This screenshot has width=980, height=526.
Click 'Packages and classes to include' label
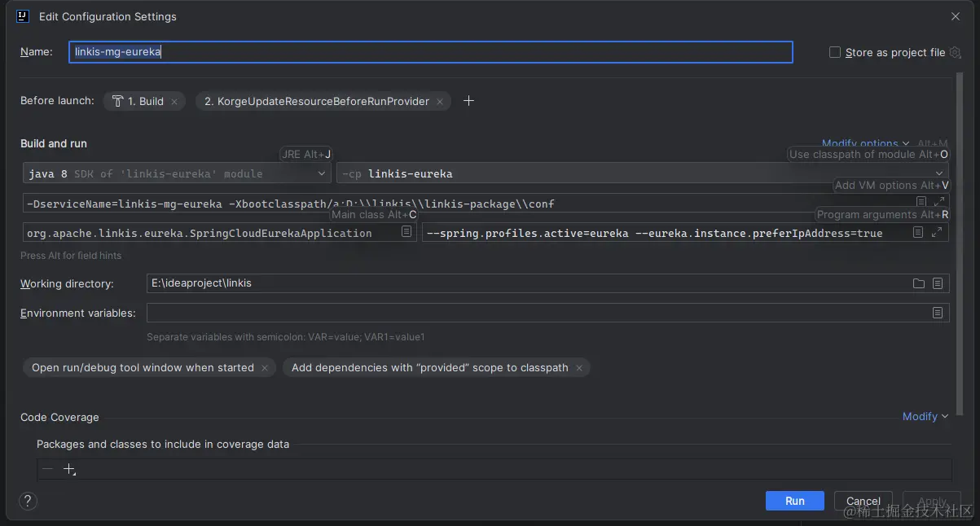tap(163, 445)
